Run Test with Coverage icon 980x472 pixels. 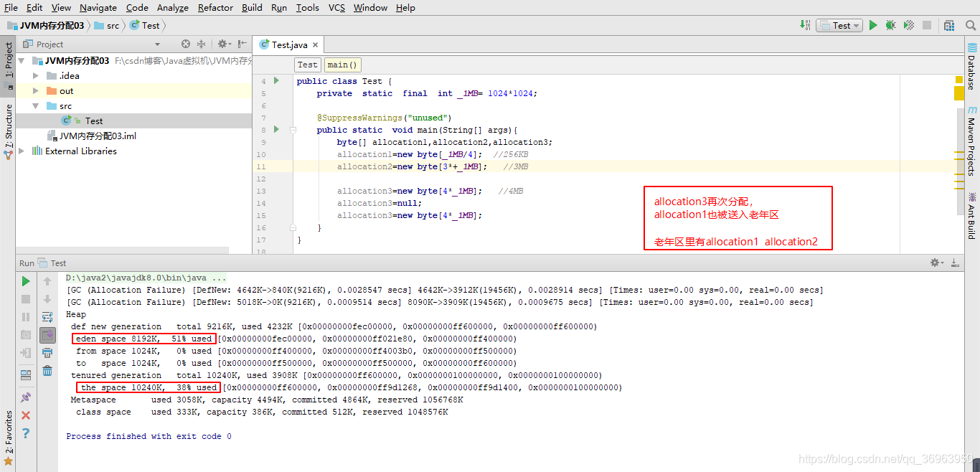[x=909, y=25]
